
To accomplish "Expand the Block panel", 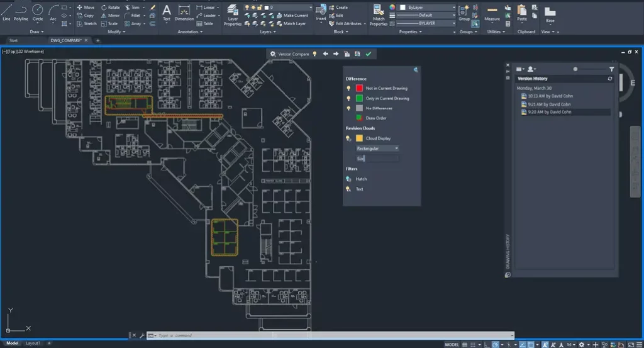I will point(340,31).
